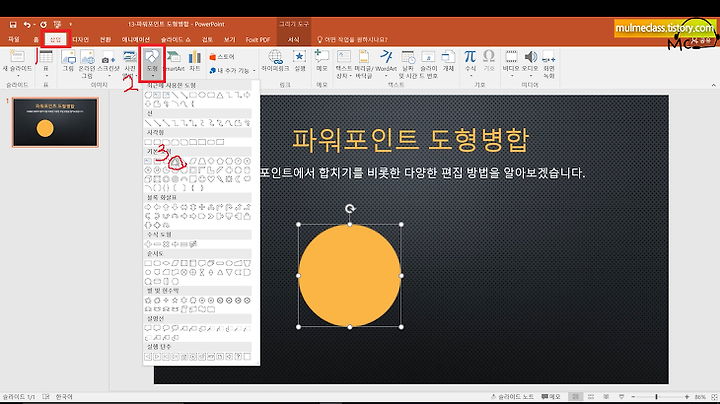Click the 기호 (Symbol) omega icon
Viewport: 720px width, 404px height.
point(489,61)
